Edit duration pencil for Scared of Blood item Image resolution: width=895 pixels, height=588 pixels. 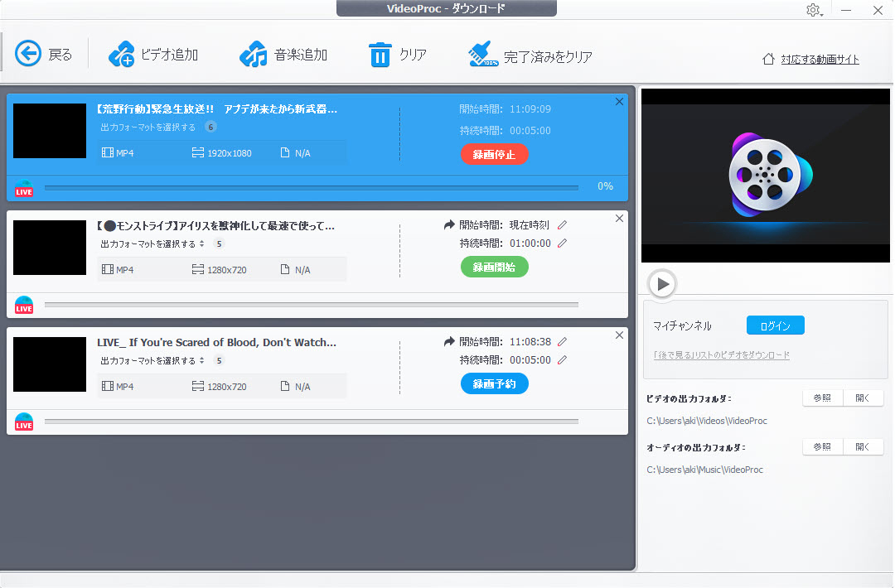coord(562,360)
